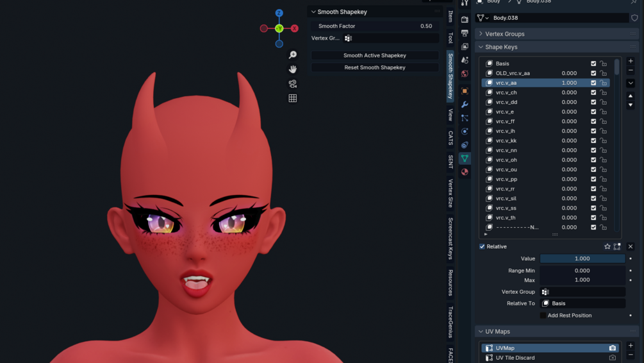Toggle camera view icon in viewport

[x=292, y=84]
